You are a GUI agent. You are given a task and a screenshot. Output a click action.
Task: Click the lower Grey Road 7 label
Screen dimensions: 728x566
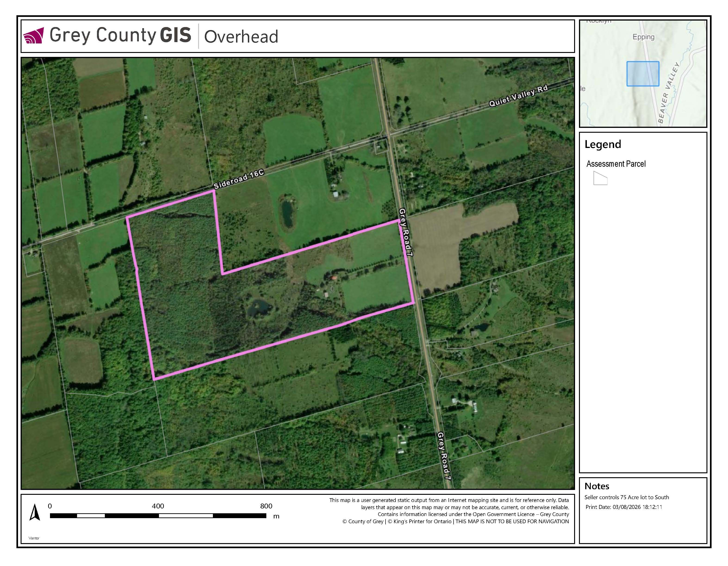tap(444, 456)
